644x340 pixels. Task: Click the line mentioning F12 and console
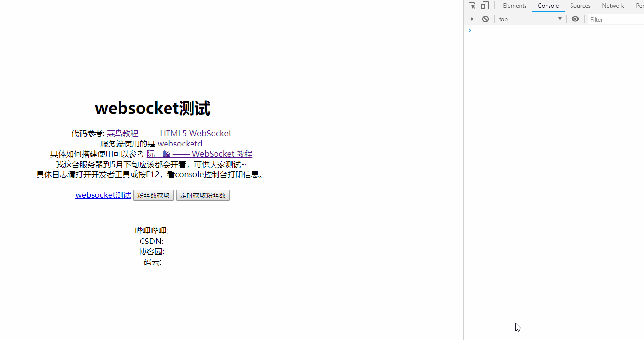(151, 174)
